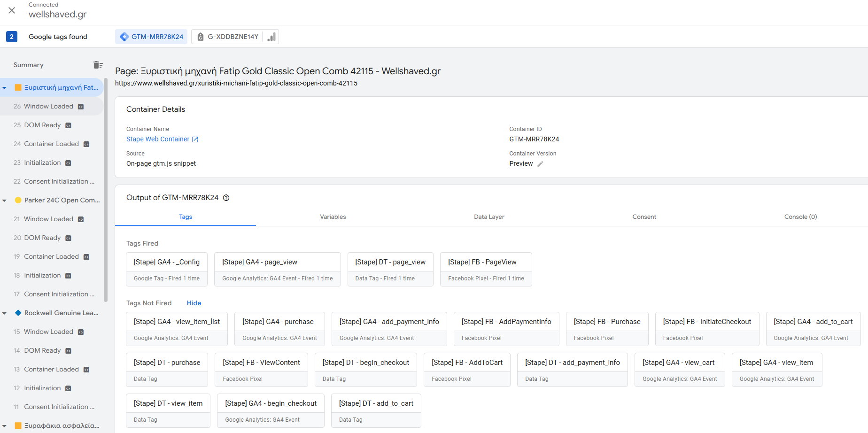Open help icon beside Output of GTM-MRR78K24

(226, 198)
